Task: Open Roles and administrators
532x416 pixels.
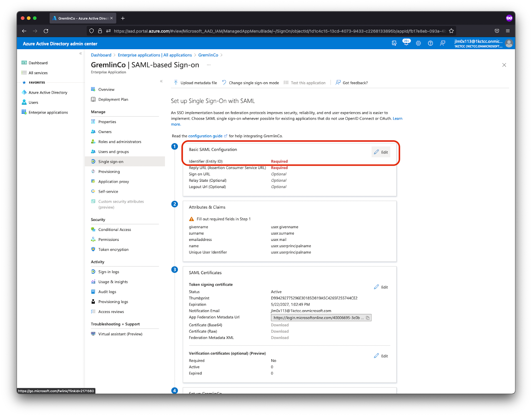Action: [120, 142]
